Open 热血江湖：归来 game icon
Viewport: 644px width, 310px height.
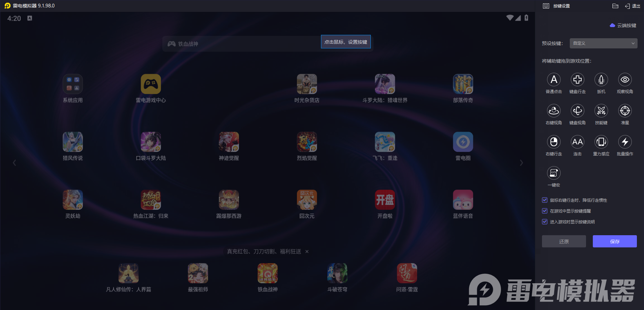click(151, 200)
